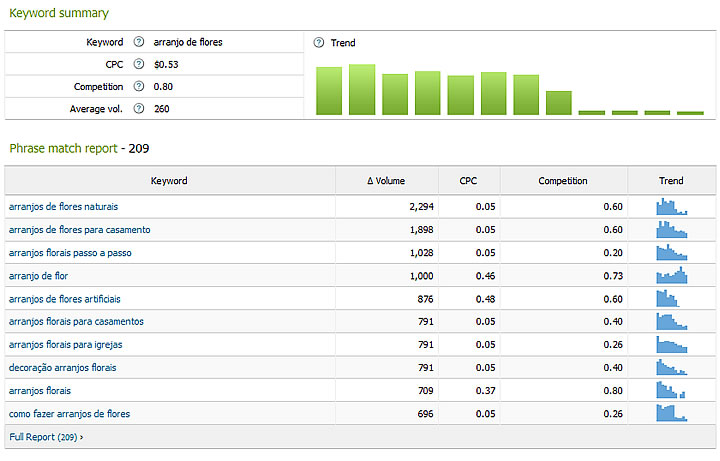Viewport: 720px width, 461px height.
Task: Click the help icon next to CPC
Action: 139,65
